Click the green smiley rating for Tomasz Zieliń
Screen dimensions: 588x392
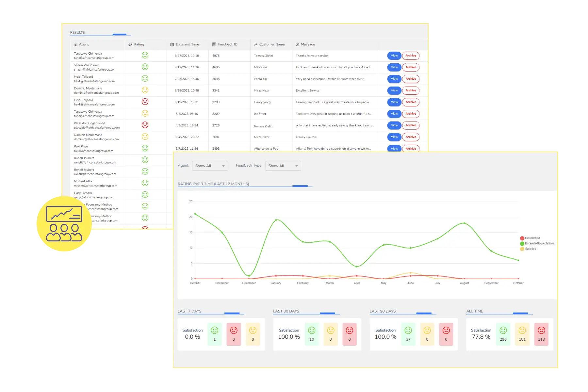tap(145, 55)
